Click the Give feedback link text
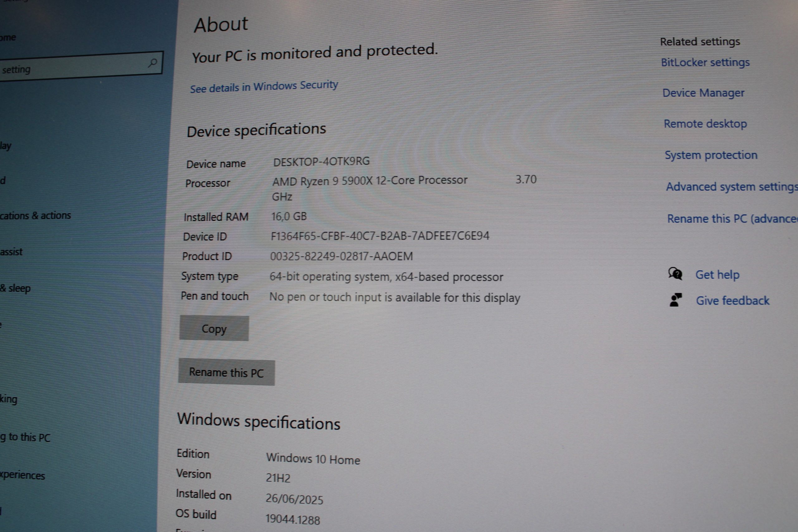Viewport: 798px width, 532px height. tap(733, 301)
